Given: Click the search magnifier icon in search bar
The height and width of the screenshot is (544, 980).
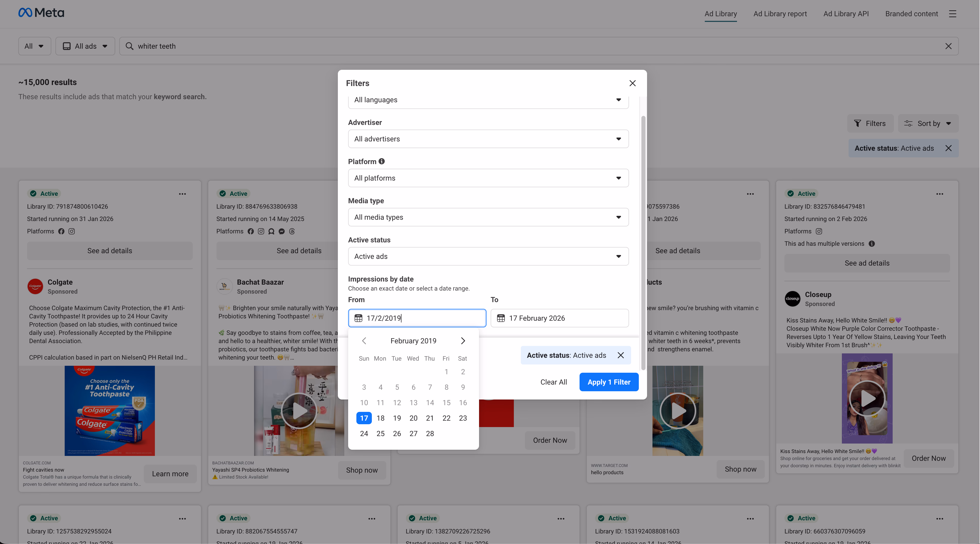Looking at the screenshot, I should point(129,46).
